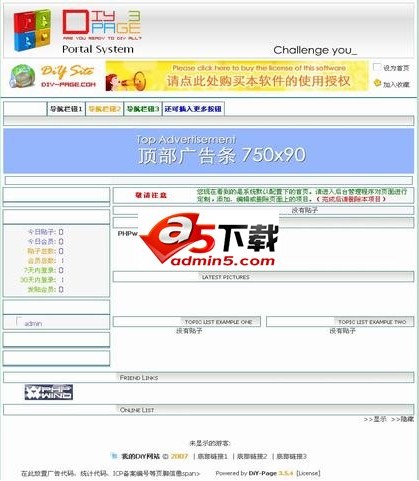
Task: Click 今日会员 statistic row
Action: tap(45, 242)
